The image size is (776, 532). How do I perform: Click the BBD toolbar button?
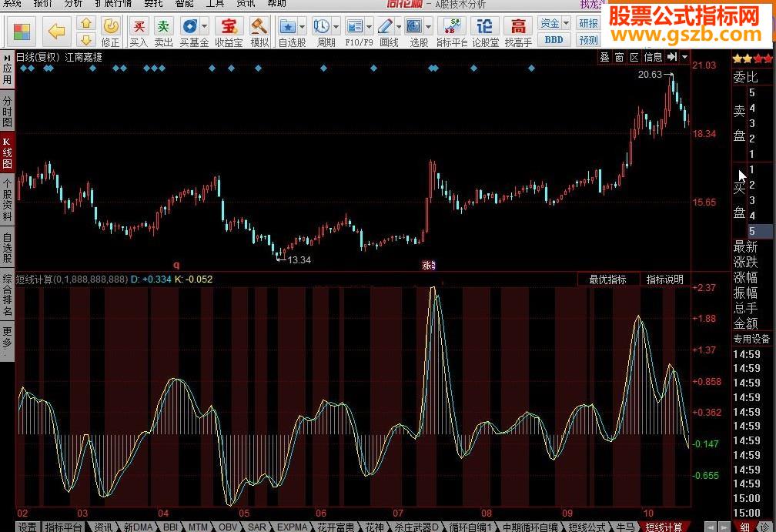(554, 40)
